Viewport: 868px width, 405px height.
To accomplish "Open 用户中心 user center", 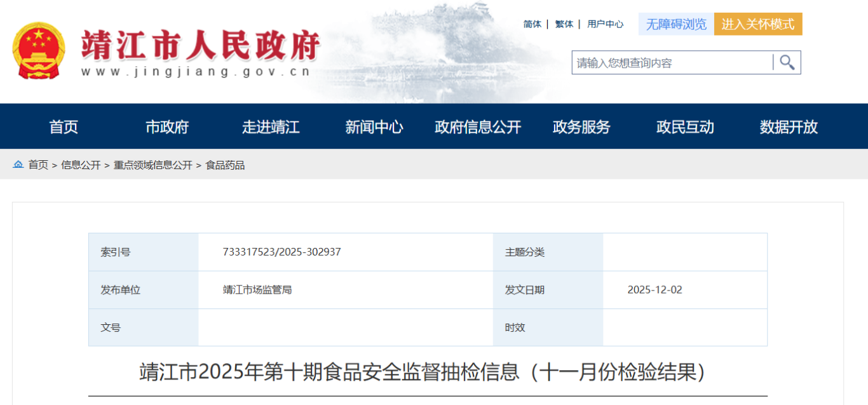I will click(x=605, y=24).
